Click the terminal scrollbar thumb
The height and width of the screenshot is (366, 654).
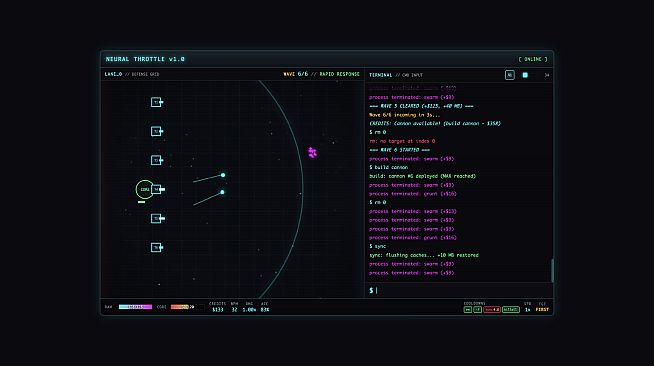tap(552, 270)
